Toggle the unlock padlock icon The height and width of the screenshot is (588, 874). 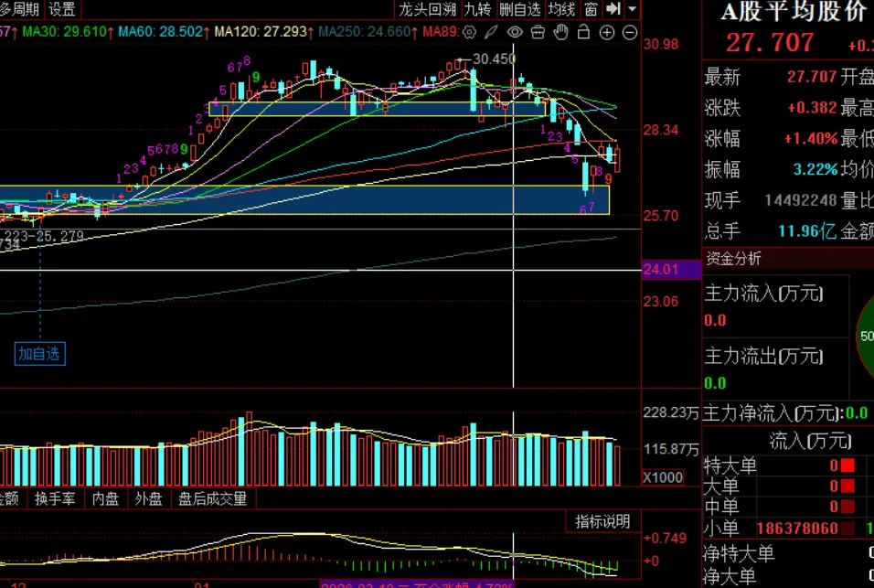pos(583,32)
